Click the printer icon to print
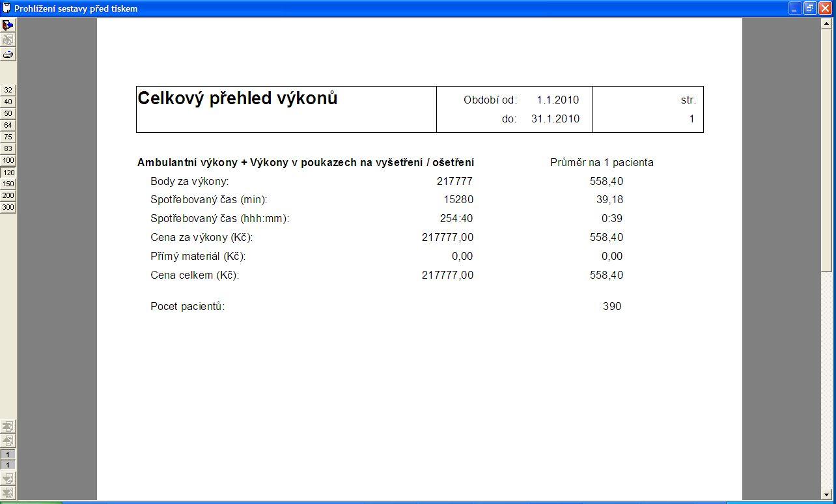This screenshot has width=836, height=504. pos(8,54)
